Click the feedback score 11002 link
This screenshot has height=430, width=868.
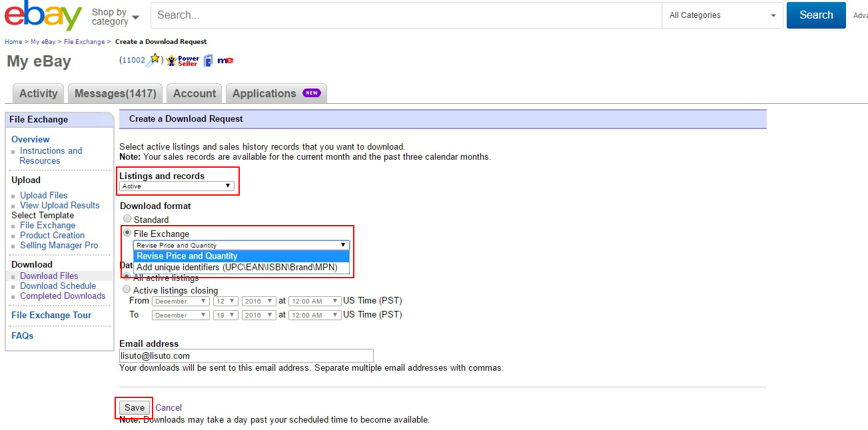point(134,60)
